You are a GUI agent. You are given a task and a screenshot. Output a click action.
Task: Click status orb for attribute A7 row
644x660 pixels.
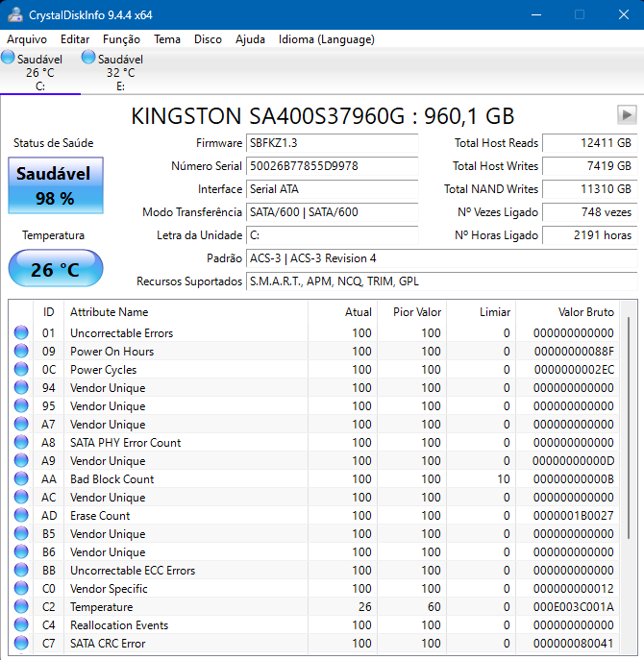(x=21, y=424)
